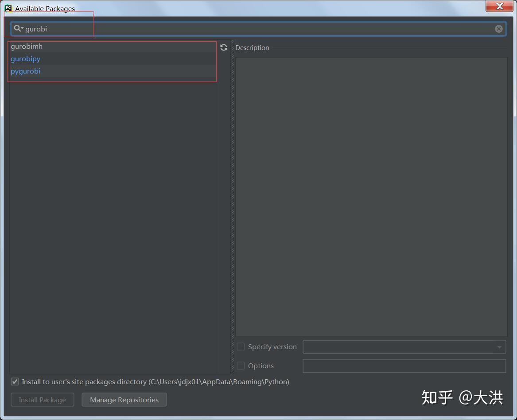The height and width of the screenshot is (420, 517).
Task: Select the gurobimh package
Action: (27, 46)
